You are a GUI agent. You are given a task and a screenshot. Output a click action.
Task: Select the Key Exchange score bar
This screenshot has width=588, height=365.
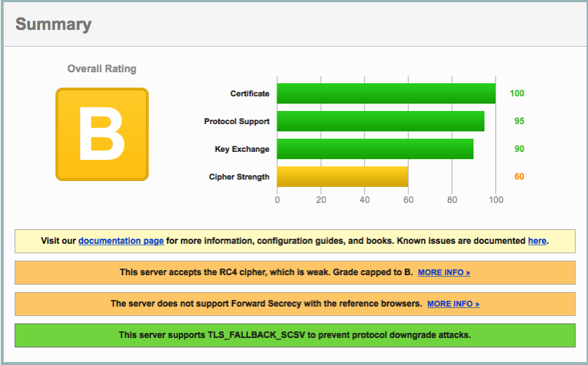375,149
